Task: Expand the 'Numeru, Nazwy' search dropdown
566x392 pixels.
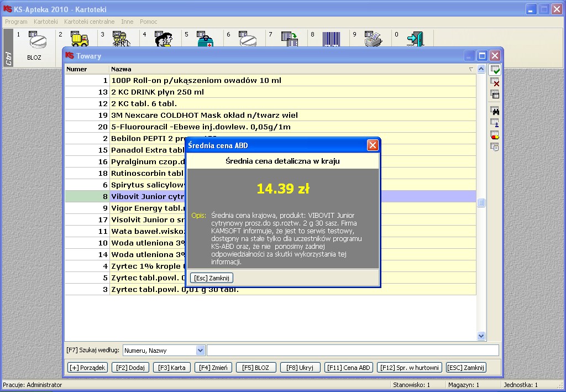Action: click(x=200, y=350)
